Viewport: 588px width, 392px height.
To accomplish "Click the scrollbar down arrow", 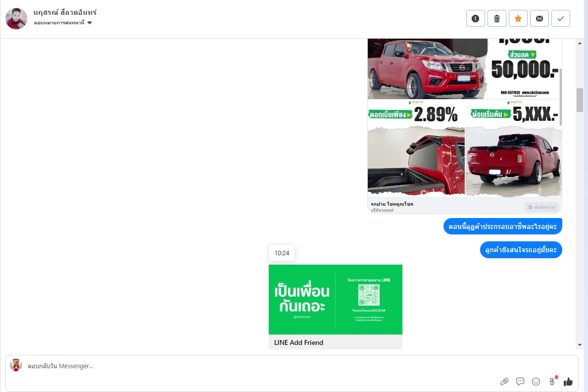I will (x=580, y=345).
